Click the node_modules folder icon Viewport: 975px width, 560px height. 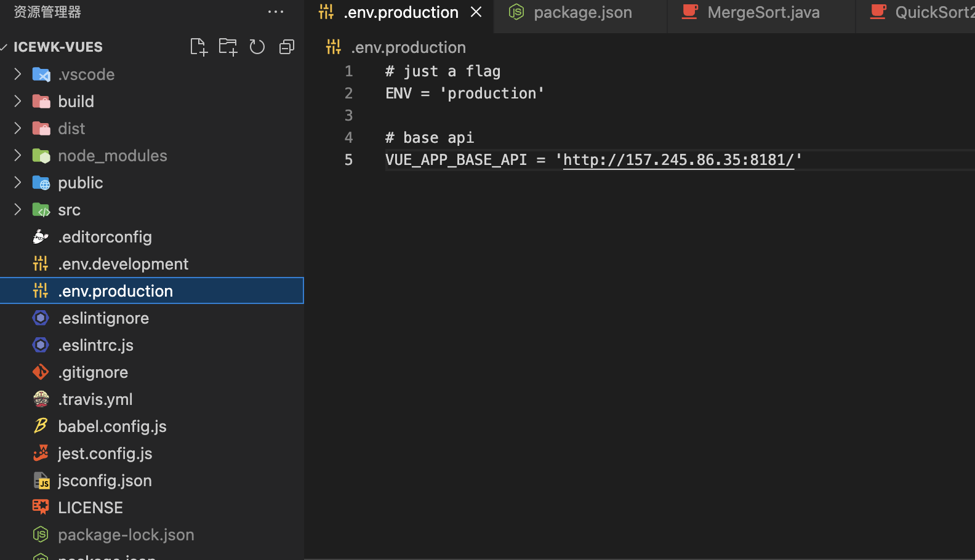[41, 156]
